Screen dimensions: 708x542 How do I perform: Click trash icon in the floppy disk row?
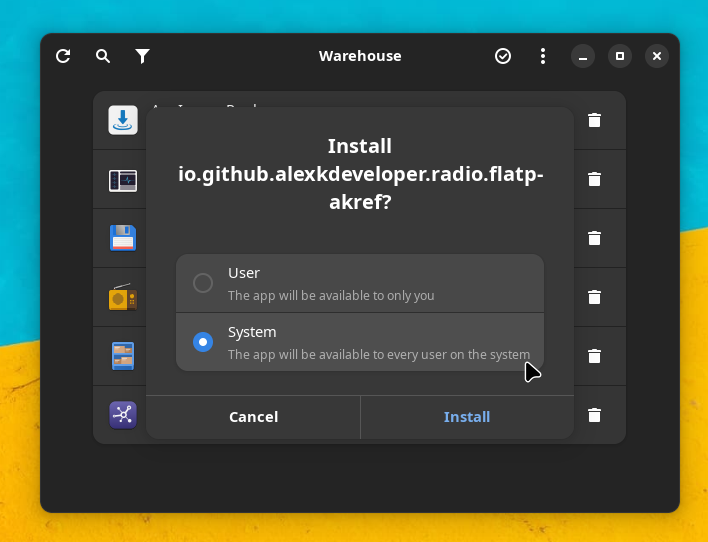pyautogui.click(x=594, y=238)
